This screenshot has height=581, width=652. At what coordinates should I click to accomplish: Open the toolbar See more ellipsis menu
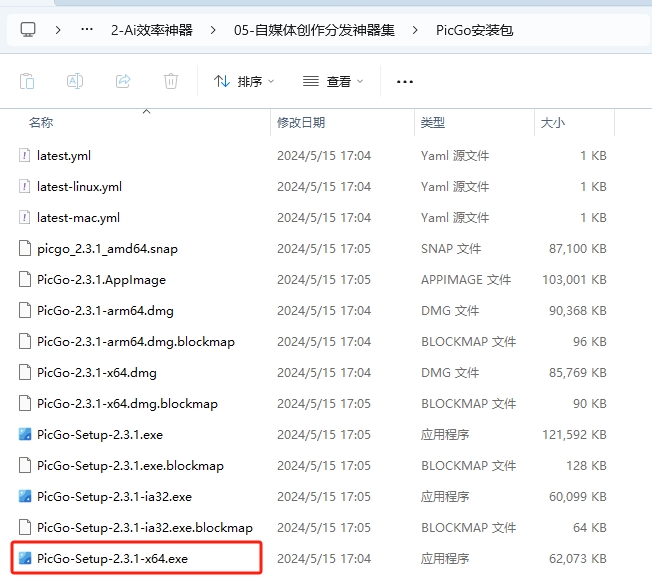[x=405, y=82]
